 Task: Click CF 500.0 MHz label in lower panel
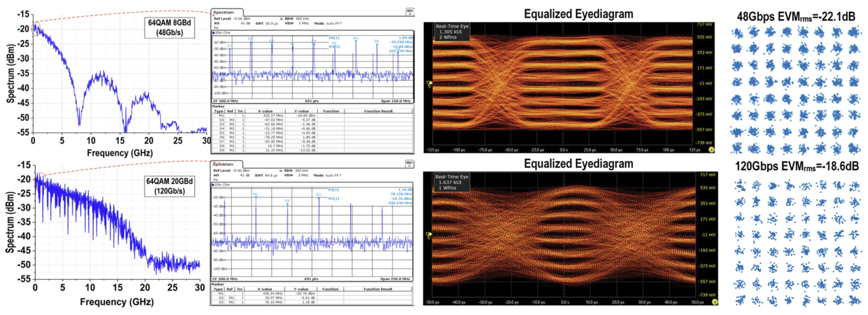point(225,279)
